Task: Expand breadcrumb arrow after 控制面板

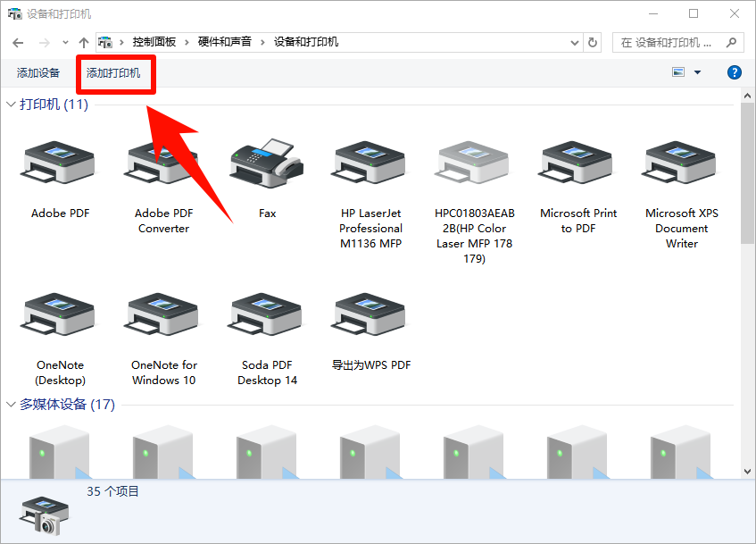Action: coord(187,43)
